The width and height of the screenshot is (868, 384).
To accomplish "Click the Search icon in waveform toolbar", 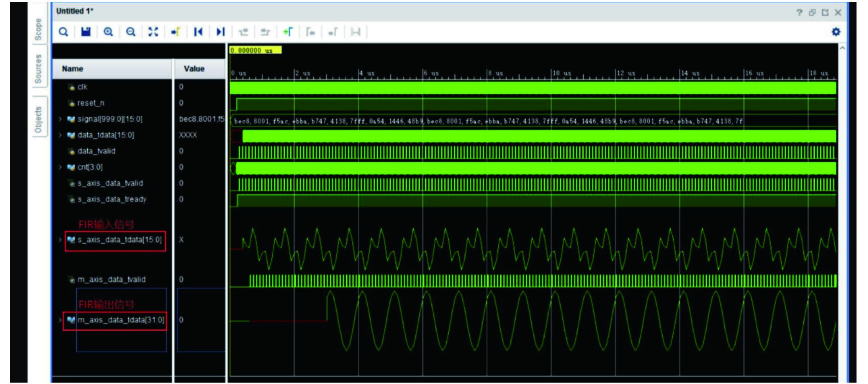I will tap(63, 32).
